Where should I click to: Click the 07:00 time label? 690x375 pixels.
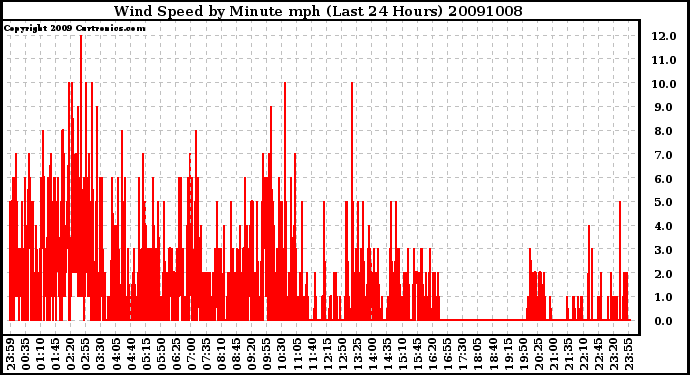click(191, 355)
